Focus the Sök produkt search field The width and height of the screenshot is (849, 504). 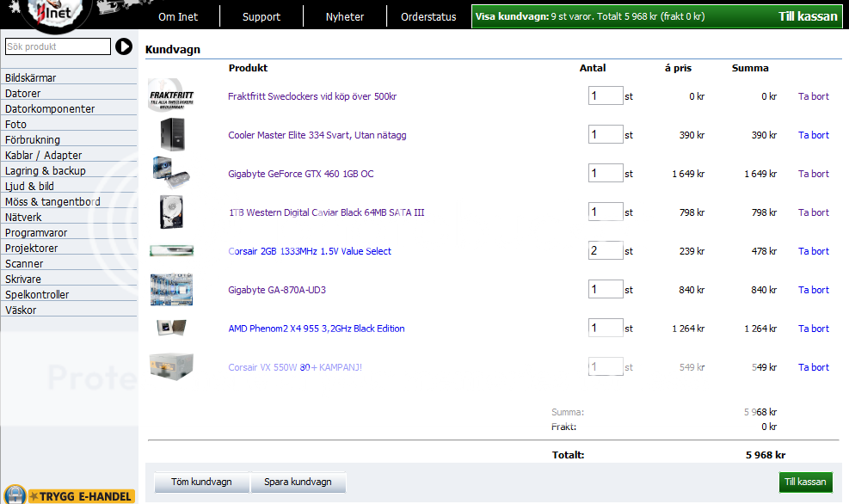point(58,46)
